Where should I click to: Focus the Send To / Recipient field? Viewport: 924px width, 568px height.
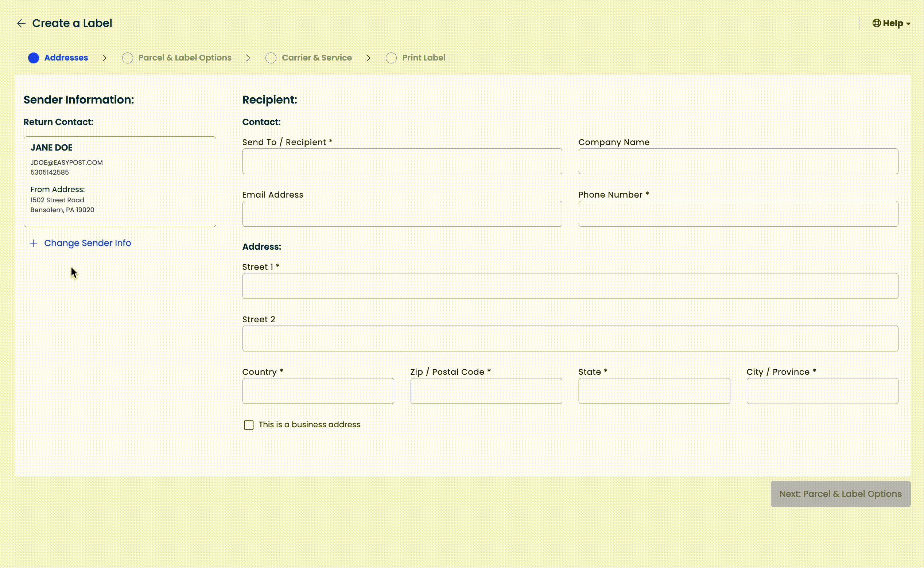point(402,162)
